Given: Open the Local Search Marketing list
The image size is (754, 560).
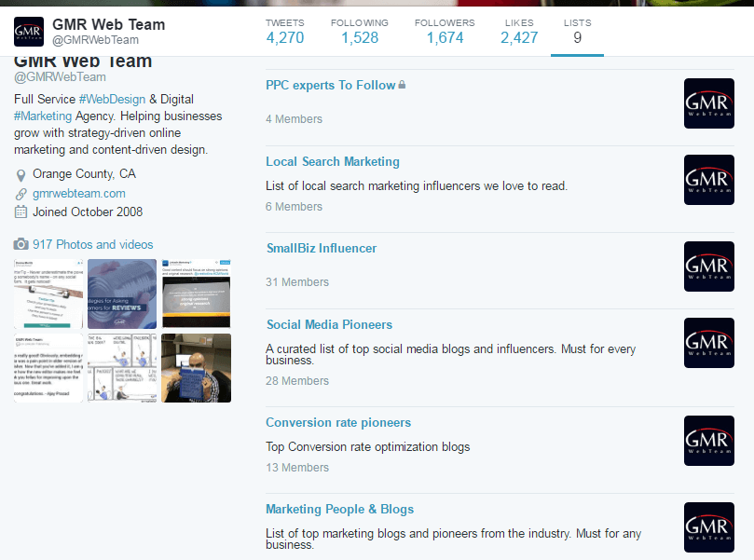Looking at the screenshot, I should [333, 161].
